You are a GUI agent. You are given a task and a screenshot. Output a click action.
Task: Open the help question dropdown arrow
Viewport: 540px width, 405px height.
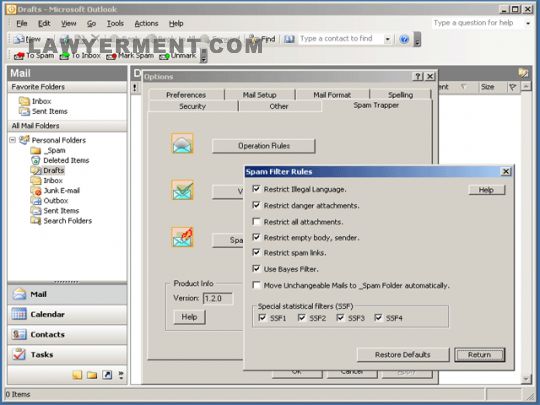(x=528, y=23)
